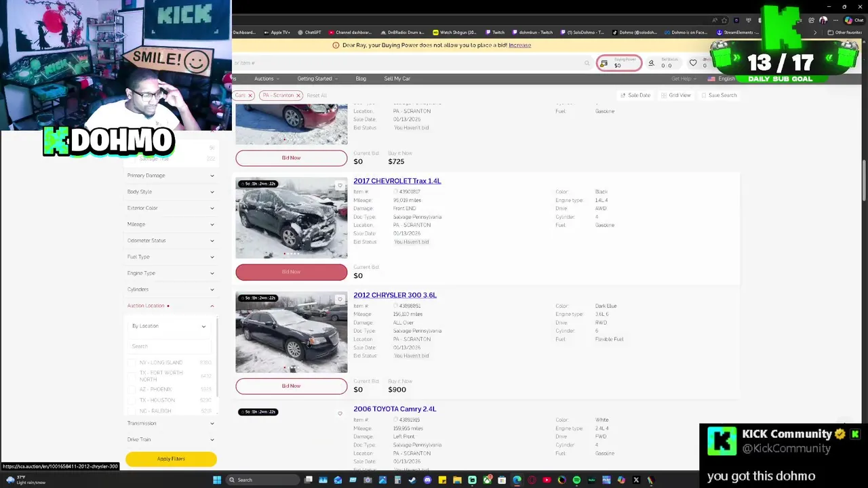Remove the Cars filter chip via its X
The height and width of the screenshot is (488, 868).
(x=250, y=96)
